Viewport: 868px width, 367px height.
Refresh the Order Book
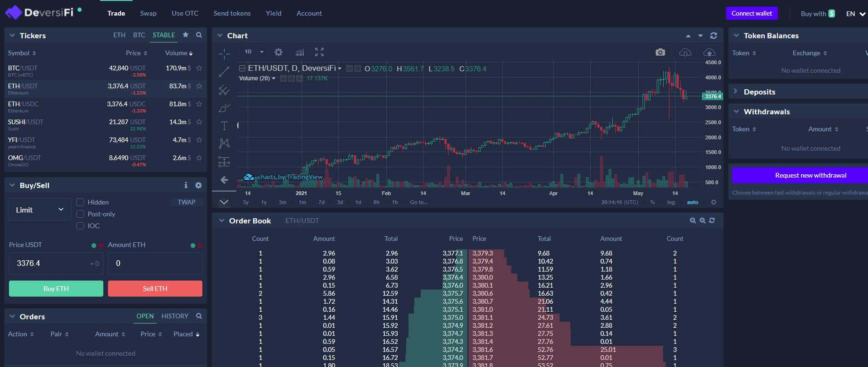click(x=712, y=221)
